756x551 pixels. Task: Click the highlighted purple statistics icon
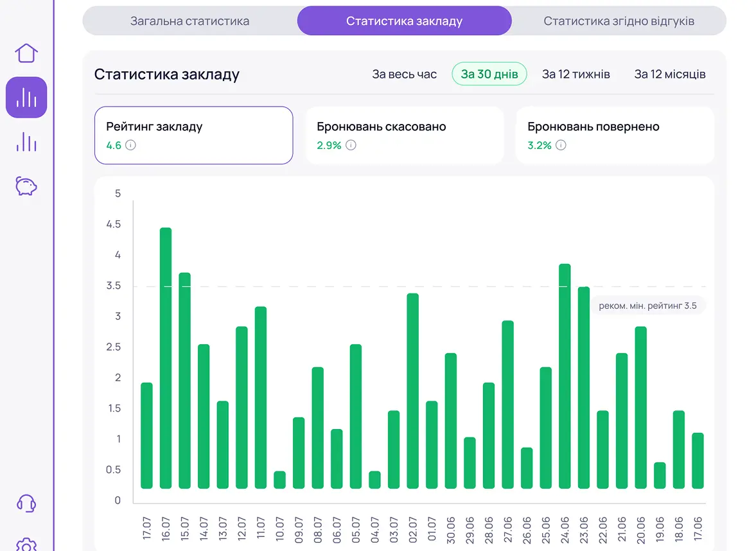coord(26,98)
